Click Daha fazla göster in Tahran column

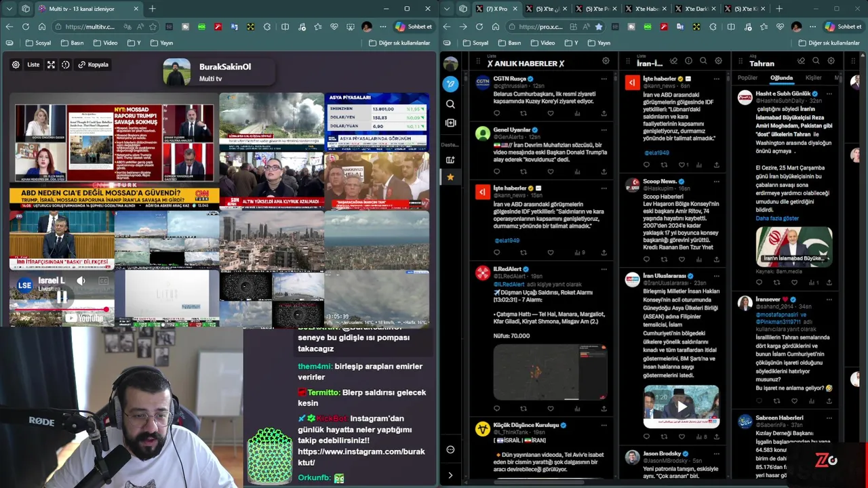[777, 218]
